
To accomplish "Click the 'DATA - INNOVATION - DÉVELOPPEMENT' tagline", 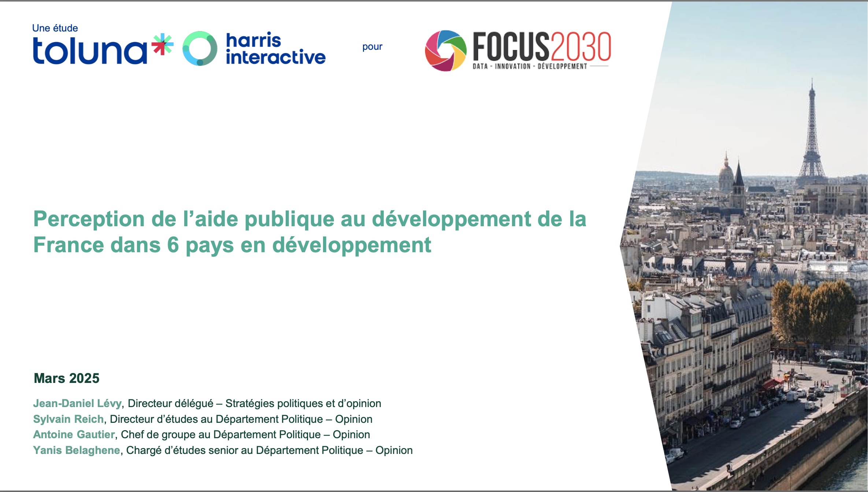I will coord(530,66).
